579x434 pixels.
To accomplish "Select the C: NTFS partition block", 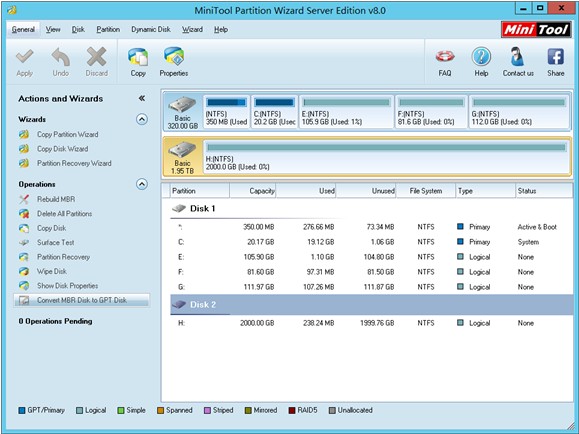I will (x=274, y=112).
